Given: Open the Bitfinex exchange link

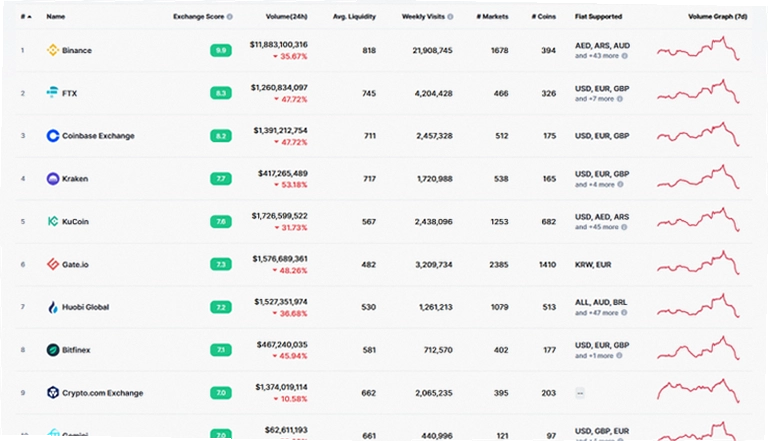Looking at the screenshot, I should coord(76,350).
